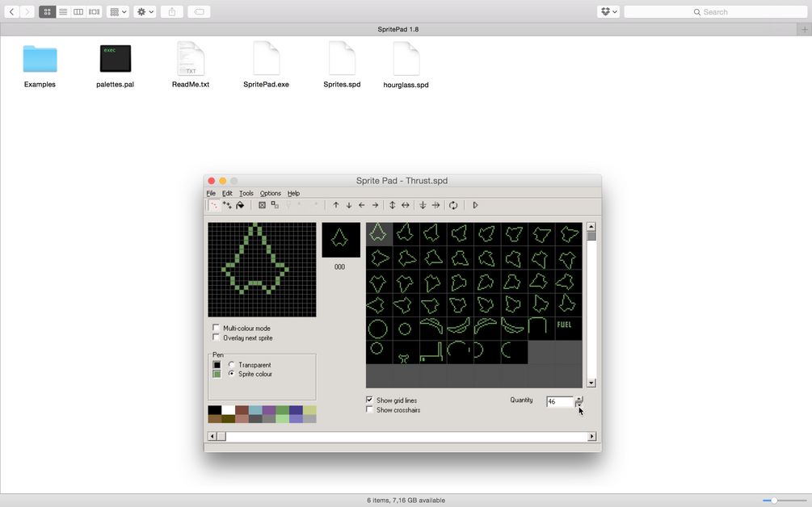812x507 pixels.
Task: Open the Dropbox toolbar dropdown
Action: click(x=608, y=12)
